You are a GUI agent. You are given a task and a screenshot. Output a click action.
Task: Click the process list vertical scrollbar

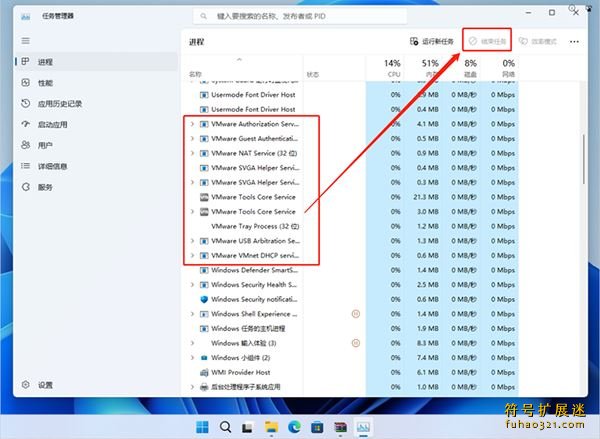point(584,159)
